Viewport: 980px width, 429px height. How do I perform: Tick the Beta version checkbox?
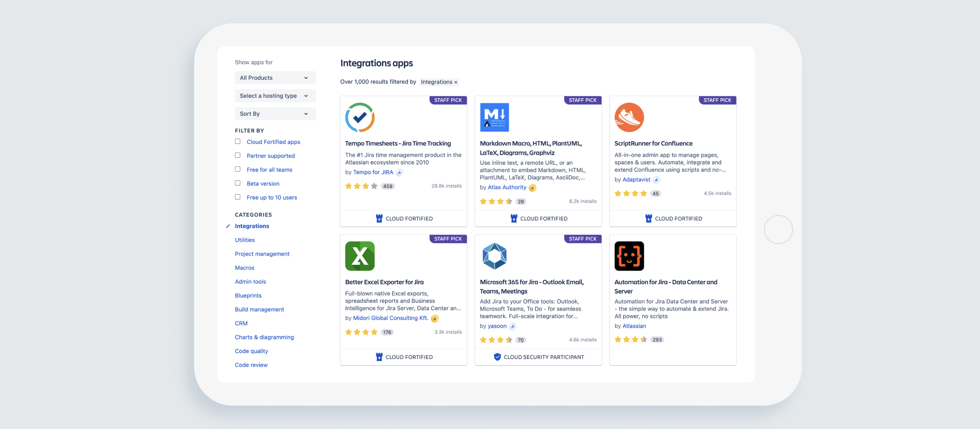click(x=238, y=183)
